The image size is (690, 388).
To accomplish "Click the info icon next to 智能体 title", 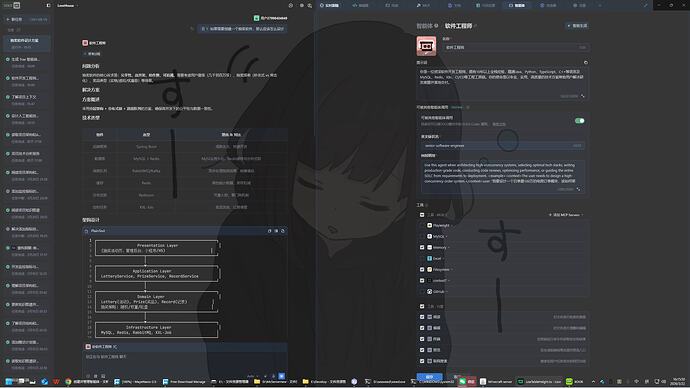I will (x=436, y=26).
